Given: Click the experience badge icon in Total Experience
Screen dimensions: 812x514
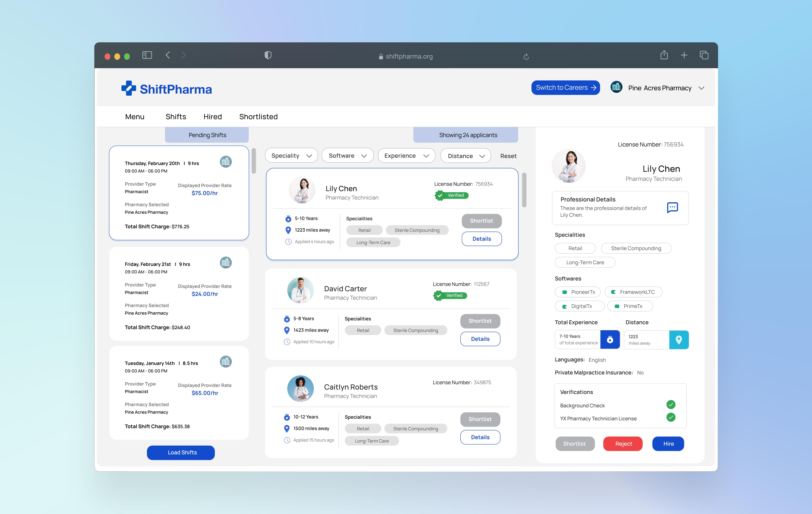Looking at the screenshot, I should (610, 340).
